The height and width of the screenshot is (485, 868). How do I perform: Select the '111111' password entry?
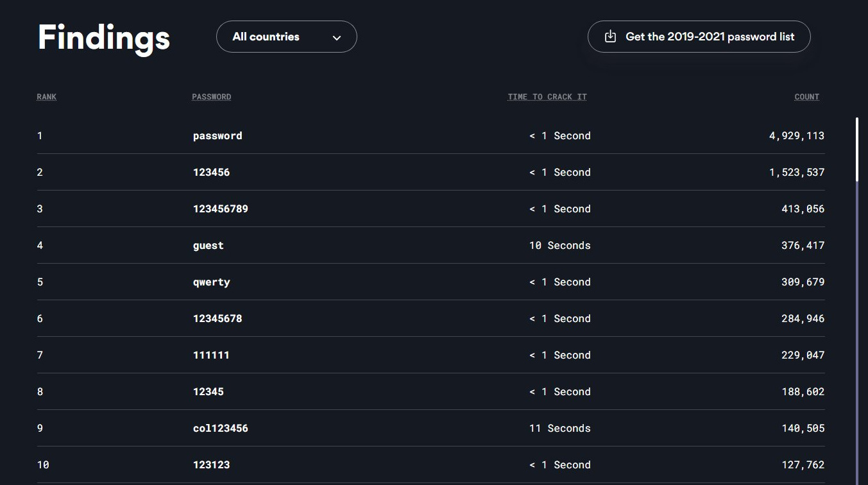coord(211,355)
